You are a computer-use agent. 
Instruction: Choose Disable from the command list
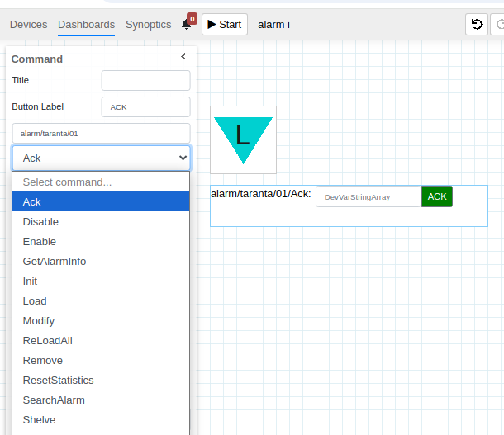pyautogui.click(x=101, y=222)
